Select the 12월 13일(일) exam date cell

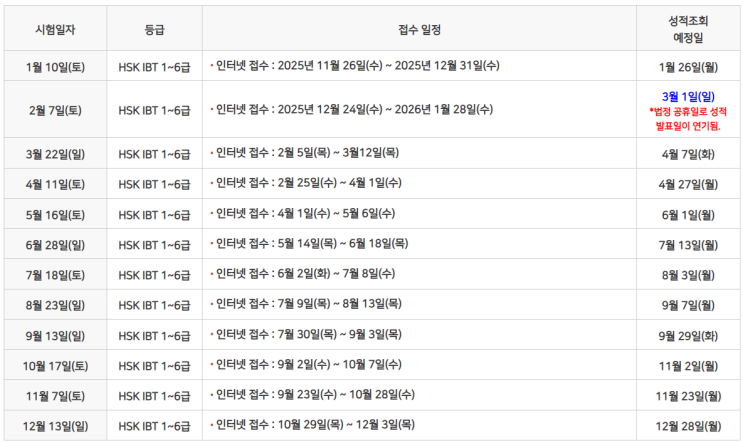click(x=55, y=425)
